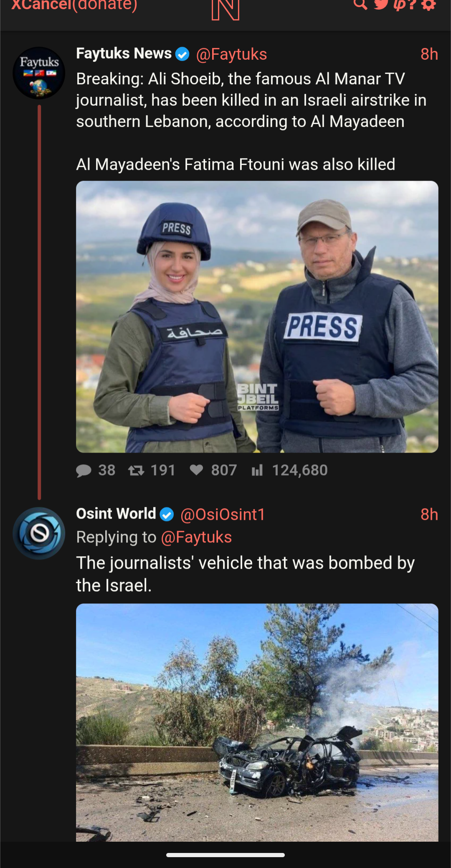Open the Osint World profile avatar

pyautogui.click(x=39, y=533)
